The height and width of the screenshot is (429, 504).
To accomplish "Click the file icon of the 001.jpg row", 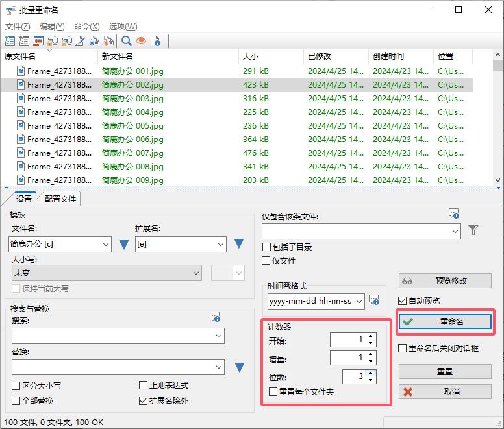I will [21, 71].
